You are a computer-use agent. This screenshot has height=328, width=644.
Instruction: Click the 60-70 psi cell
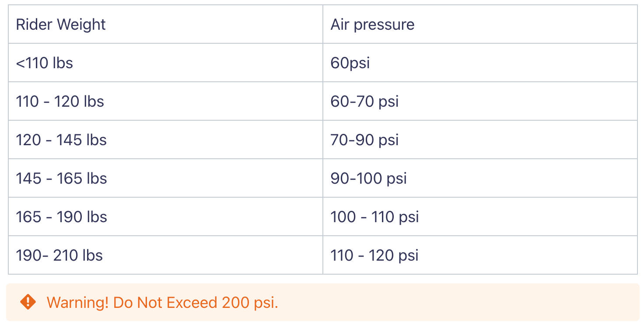364,101
